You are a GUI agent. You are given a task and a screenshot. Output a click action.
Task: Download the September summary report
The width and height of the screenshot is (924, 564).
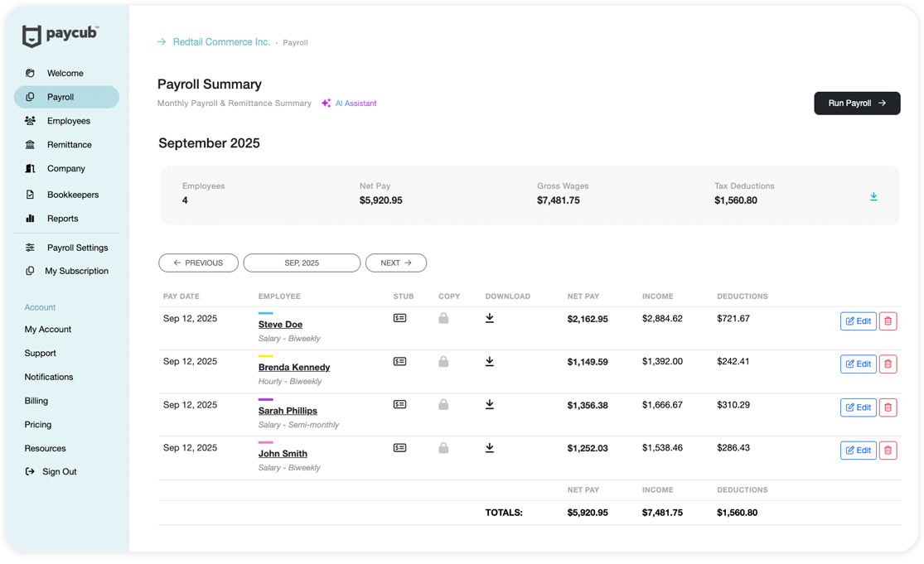(873, 196)
